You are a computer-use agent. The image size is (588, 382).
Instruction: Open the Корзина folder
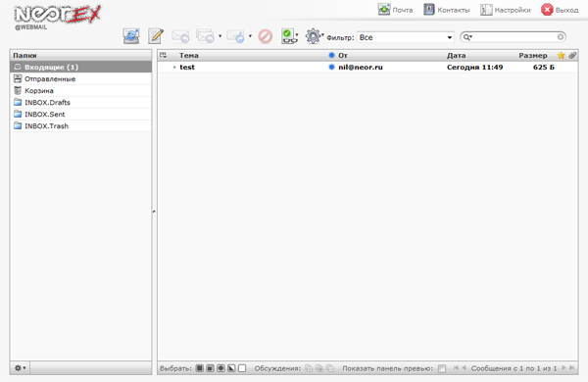80,91
